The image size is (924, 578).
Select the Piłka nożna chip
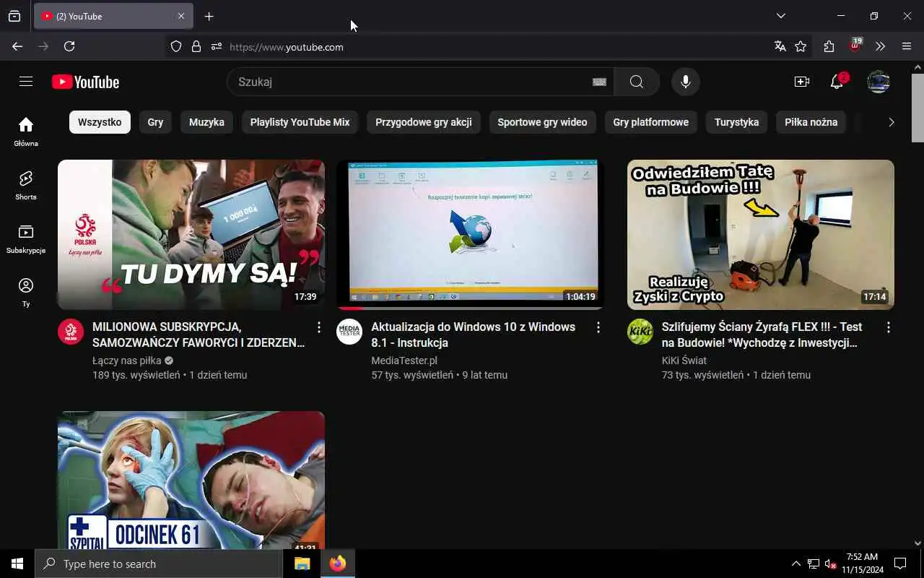(811, 122)
